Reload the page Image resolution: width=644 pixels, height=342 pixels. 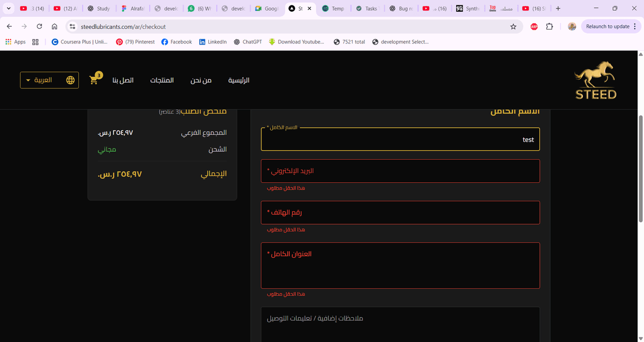click(39, 26)
